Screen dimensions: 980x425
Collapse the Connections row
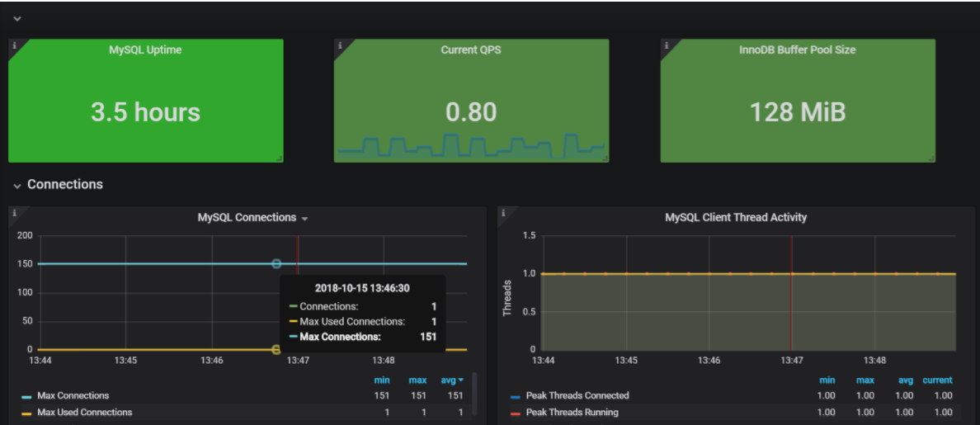16,185
